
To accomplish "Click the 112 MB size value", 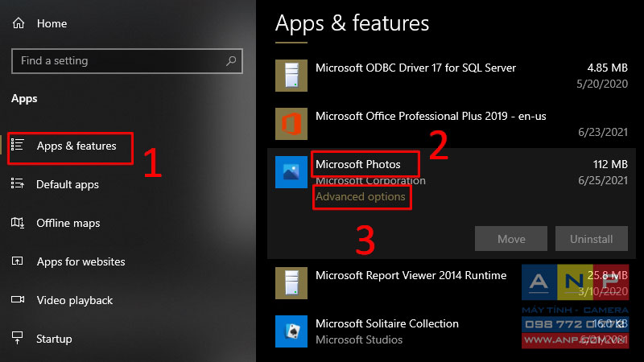I will tap(610, 164).
